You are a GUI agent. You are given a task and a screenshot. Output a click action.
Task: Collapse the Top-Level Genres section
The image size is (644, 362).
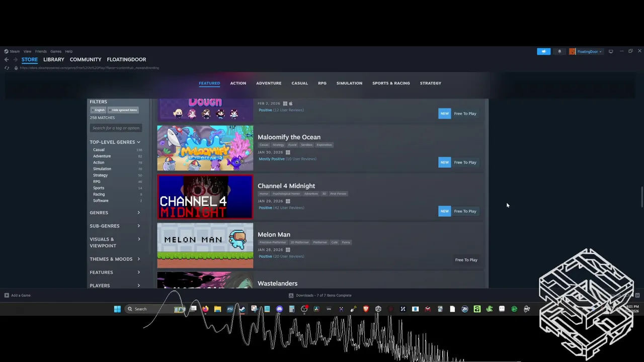click(x=115, y=142)
